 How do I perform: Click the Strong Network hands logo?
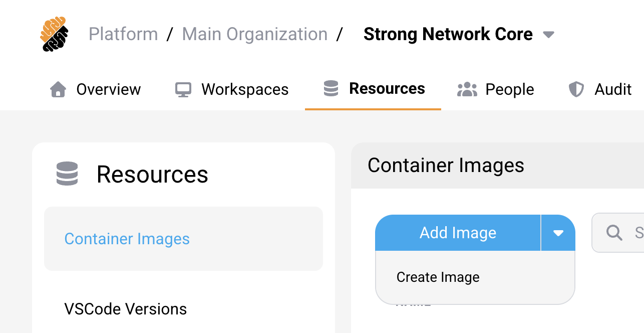point(54,35)
